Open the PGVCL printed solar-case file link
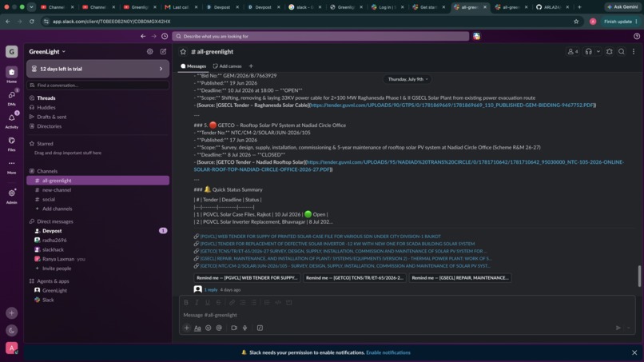 point(320,237)
